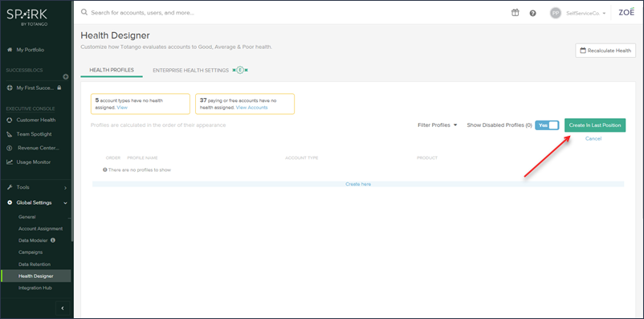Click the Data Modeler info icon
Image resolution: width=644 pixels, height=319 pixels.
click(x=52, y=240)
